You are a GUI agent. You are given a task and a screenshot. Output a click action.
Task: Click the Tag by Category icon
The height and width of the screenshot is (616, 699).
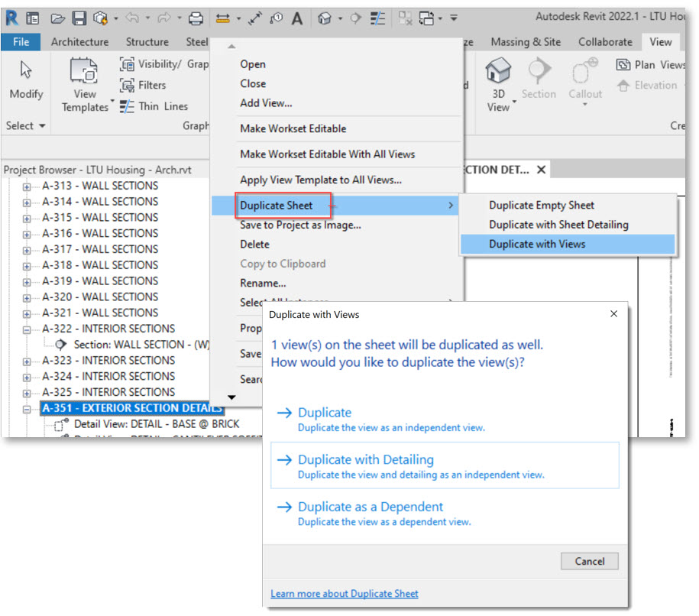point(277,18)
